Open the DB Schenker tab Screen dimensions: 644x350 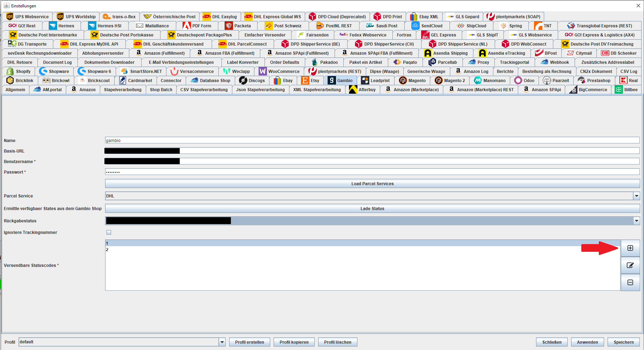(619, 53)
